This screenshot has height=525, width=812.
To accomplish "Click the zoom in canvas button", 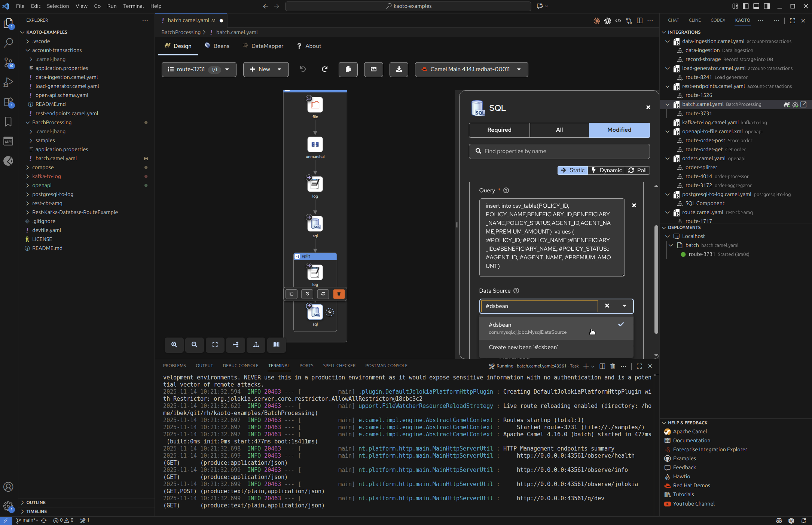I will [x=174, y=345].
